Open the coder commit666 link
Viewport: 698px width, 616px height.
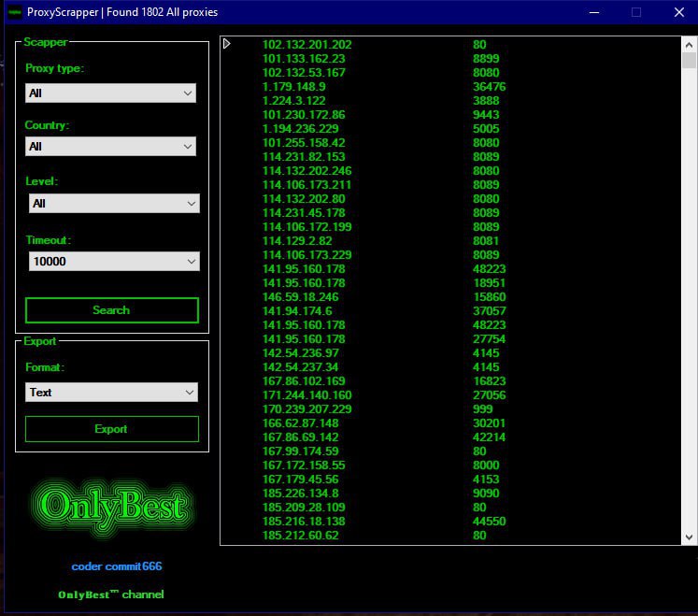tap(117, 566)
